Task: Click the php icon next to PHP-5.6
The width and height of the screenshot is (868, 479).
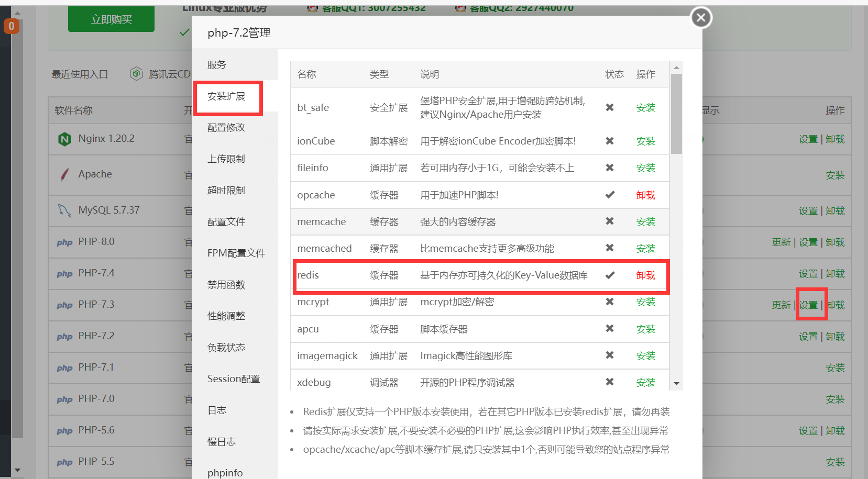Action: click(64, 430)
